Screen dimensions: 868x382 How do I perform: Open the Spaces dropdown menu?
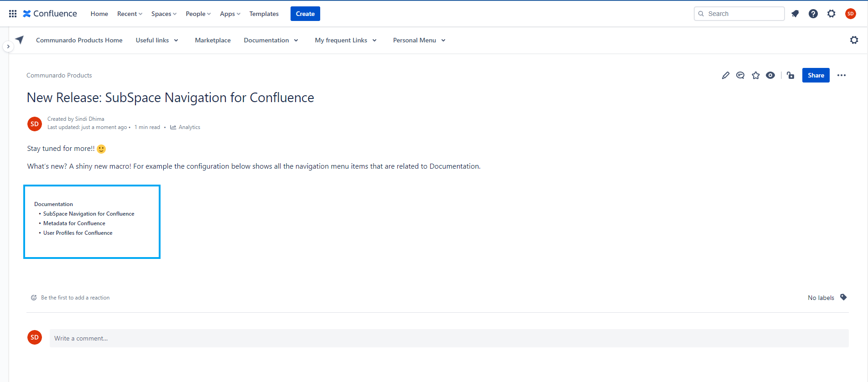[x=164, y=14]
